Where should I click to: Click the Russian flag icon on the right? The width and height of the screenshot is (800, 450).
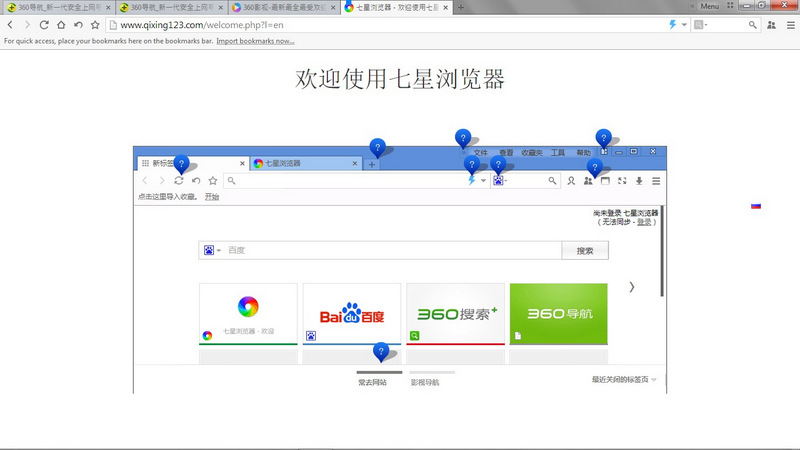[x=756, y=206]
